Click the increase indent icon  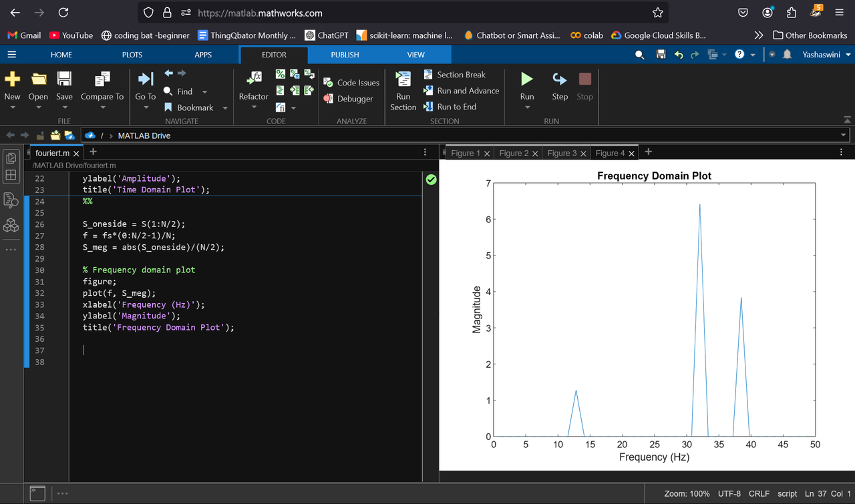pos(295,90)
